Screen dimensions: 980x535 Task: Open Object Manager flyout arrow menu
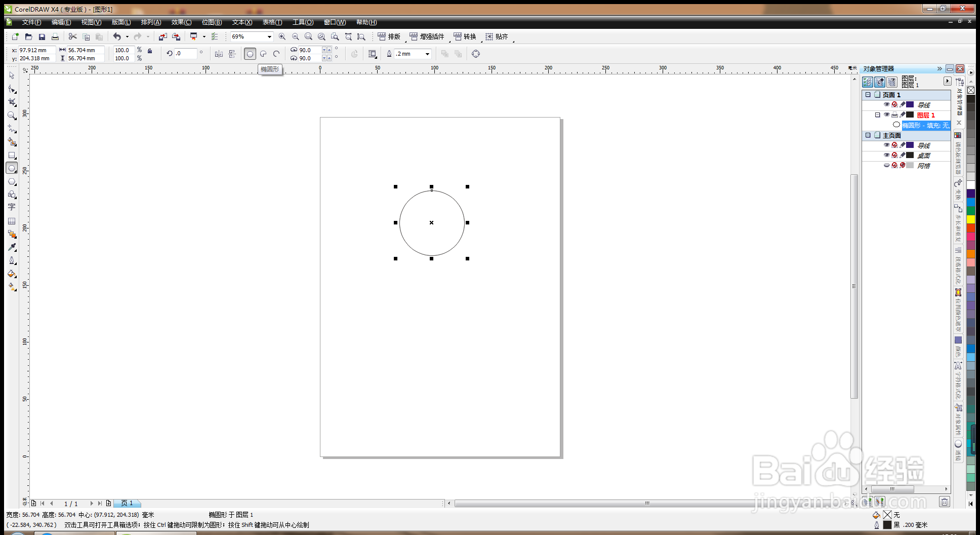click(x=947, y=81)
